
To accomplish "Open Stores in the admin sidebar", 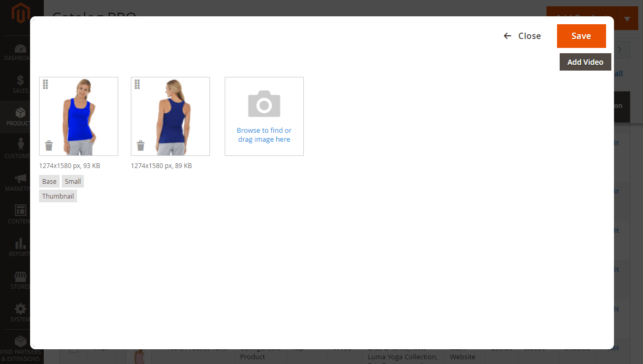I will point(20,280).
